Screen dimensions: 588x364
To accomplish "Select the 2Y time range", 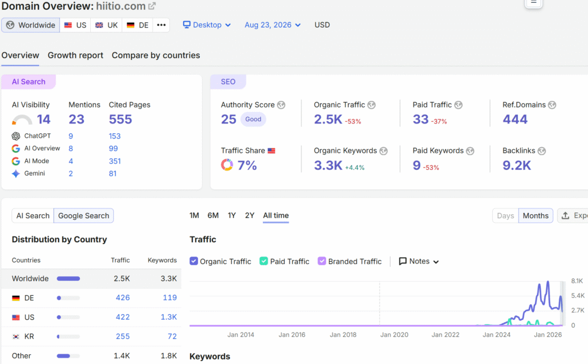I will 250,215.
